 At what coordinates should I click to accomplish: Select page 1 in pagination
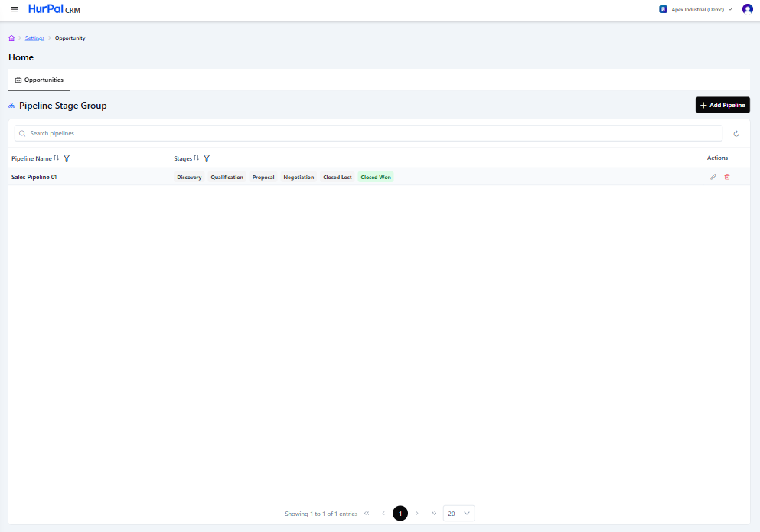[400, 513]
